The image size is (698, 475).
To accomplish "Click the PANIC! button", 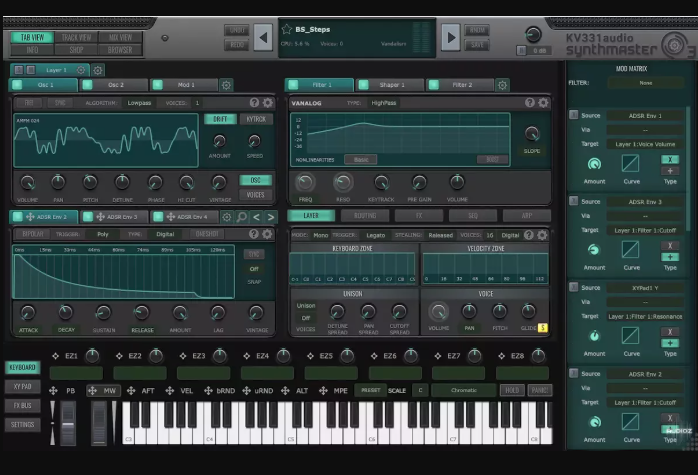I will (540, 390).
